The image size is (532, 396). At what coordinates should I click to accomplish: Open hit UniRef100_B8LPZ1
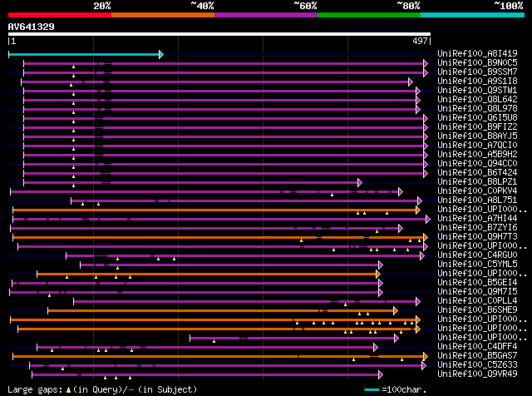[477, 181]
